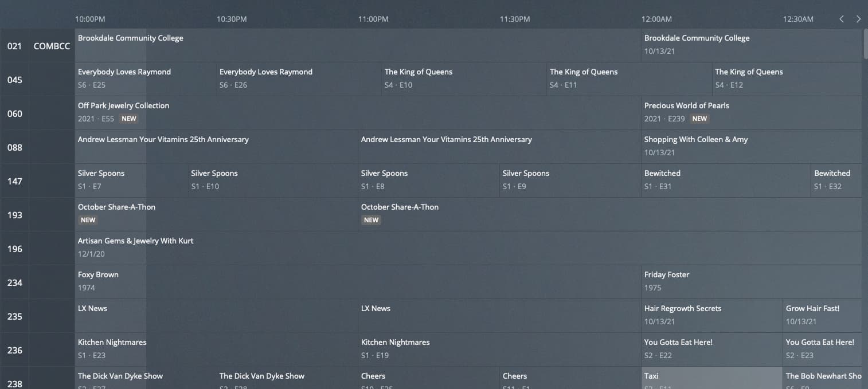This screenshot has width=868, height=389.
Task: Open Off Park Jewelry Collection listing
Action: coord(358,113)
